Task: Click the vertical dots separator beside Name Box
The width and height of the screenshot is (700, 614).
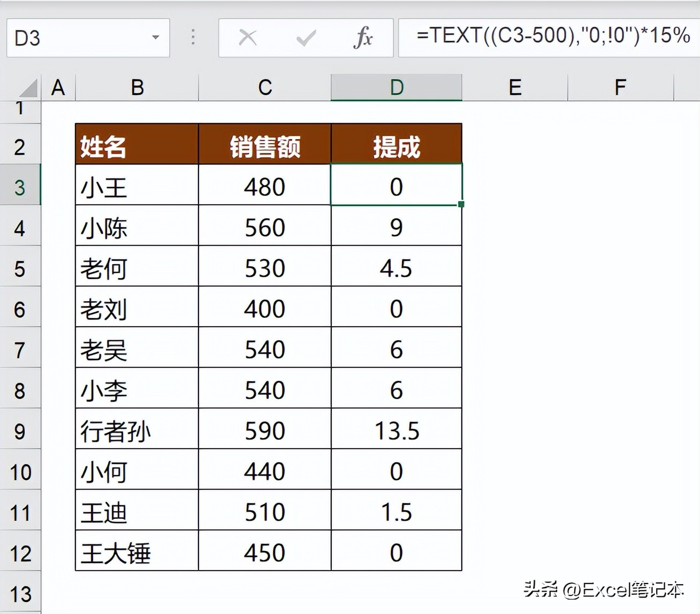Action: tap(193, 37)
